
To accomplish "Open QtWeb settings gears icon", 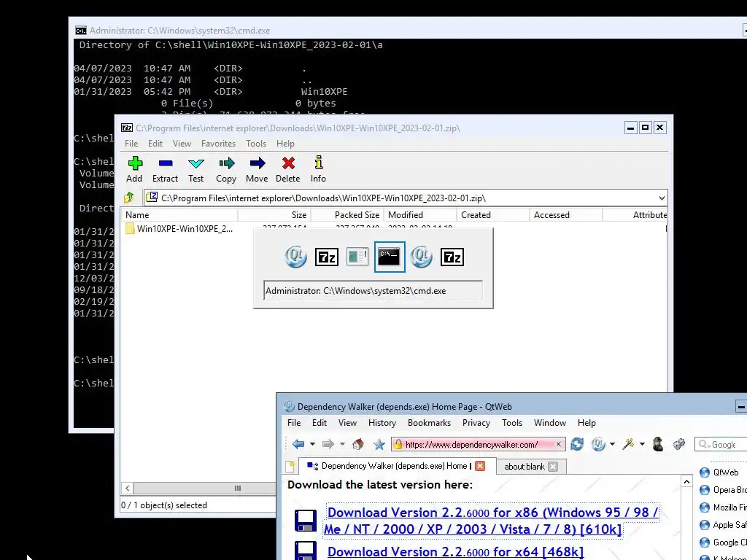I will tap(679, 444).
